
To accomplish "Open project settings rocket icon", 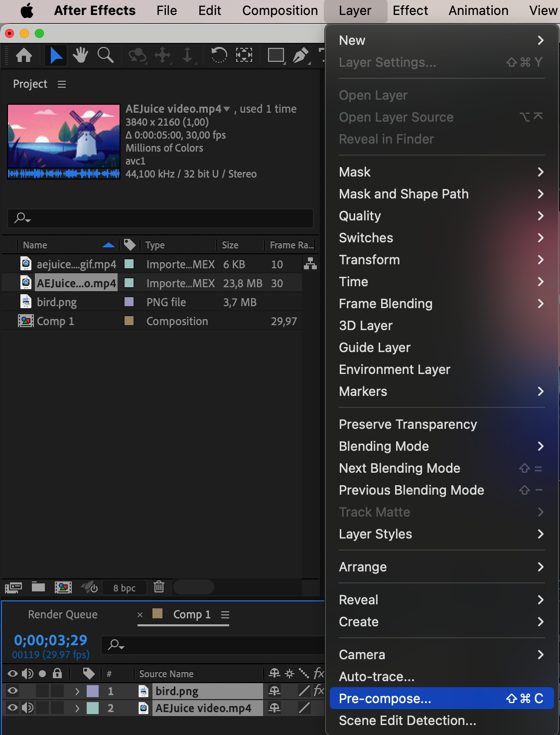I will point(89,587).
